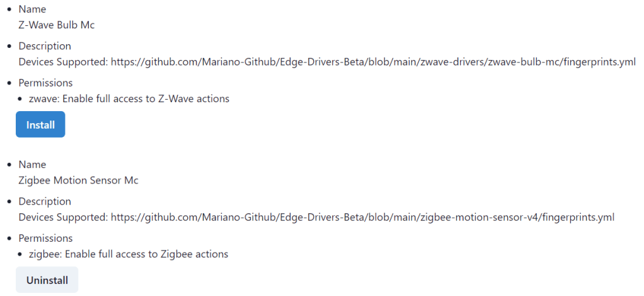The width and height of the screenshot is (644, 296).
Task: Click "Devices Supported:" text in Zigbee description
Action: click(x=63, y=217)
